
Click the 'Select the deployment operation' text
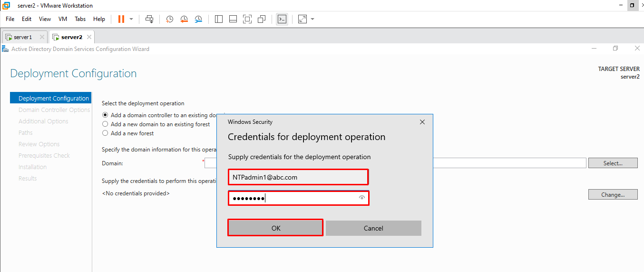(x=143, y=103)
